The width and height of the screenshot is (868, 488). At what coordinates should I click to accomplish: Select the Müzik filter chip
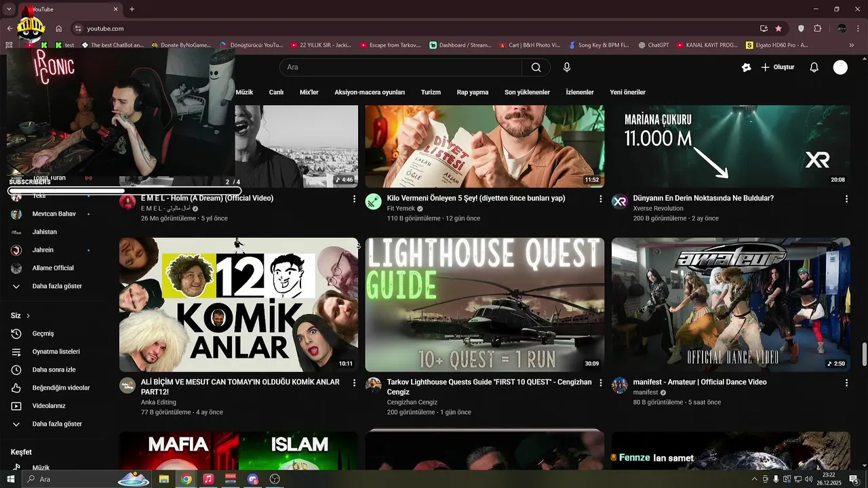pyautogui.click(x=244, y=92)
